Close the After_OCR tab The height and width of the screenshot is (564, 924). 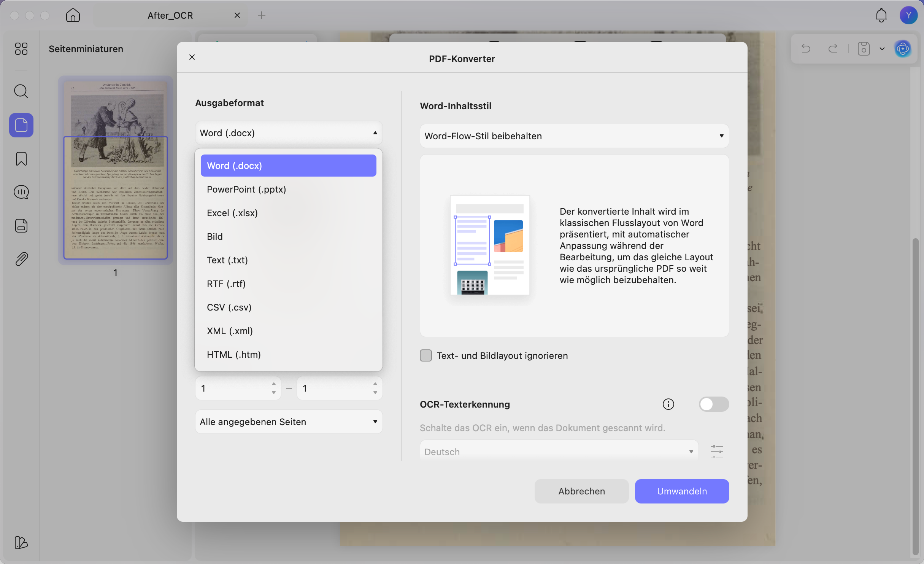237,15
